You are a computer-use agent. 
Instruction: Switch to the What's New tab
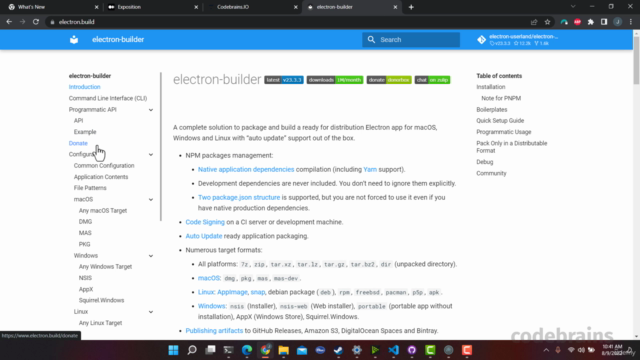pyautogui.click(x=53, y=7)
